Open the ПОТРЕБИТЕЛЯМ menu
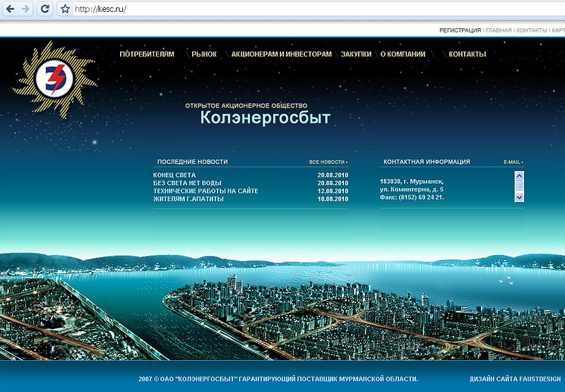The height and width of the screenshot is (392, 565). [147, 54]
